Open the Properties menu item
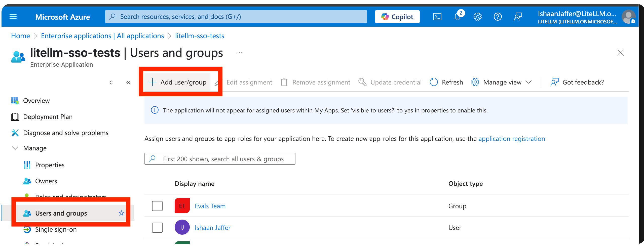The width and height of the screenshot is (644, 247). pyautogui.click(x=50, y=165)
